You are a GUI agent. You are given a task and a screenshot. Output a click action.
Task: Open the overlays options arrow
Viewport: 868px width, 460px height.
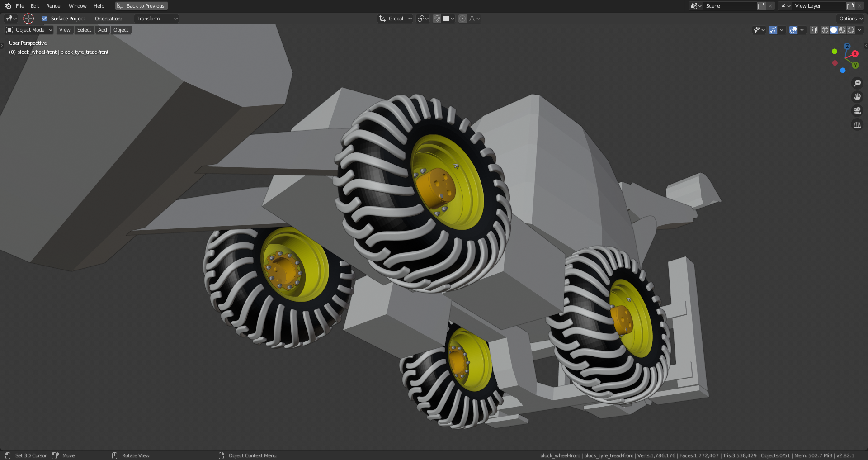coord(802,30)
